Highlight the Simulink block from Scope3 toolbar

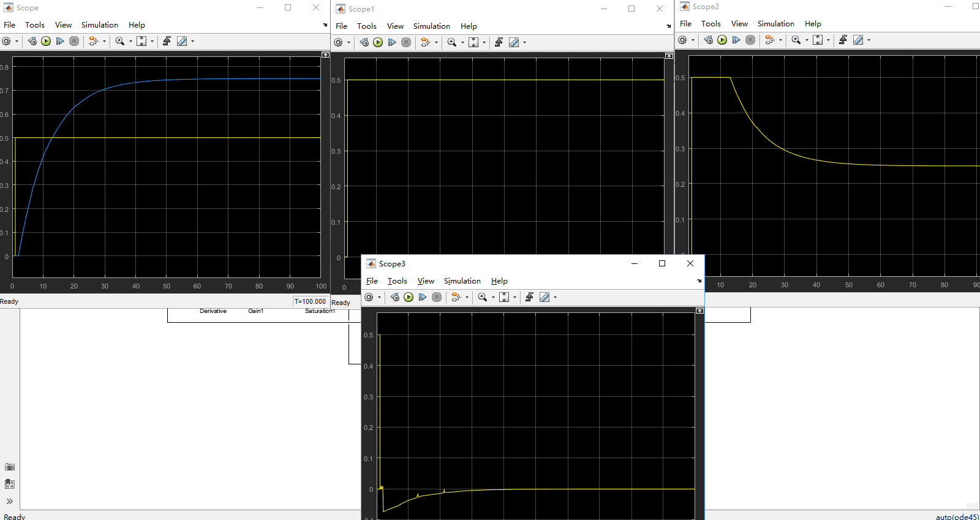456,297
